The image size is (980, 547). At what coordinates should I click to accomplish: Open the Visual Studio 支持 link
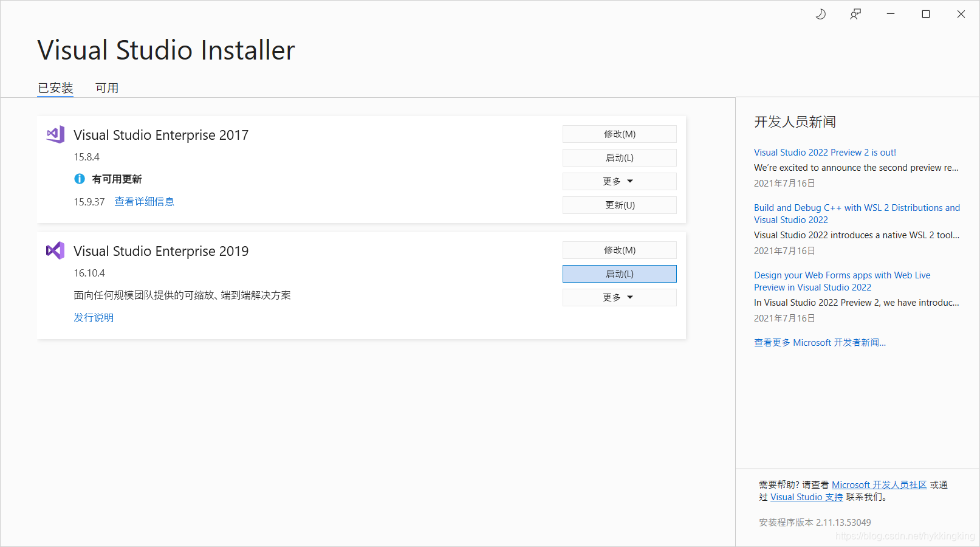pyautogui.click(x=807, y=497)
